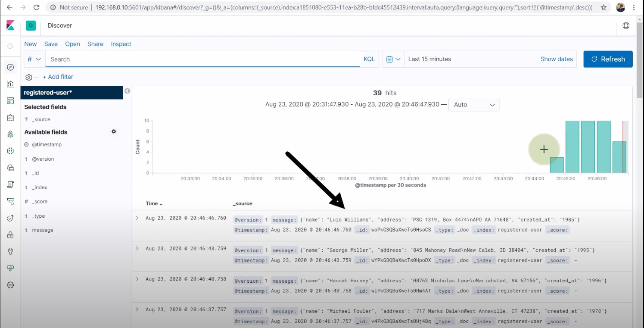Toggle the query language button labeled KQL
The image size is (644, 328).
369,59
